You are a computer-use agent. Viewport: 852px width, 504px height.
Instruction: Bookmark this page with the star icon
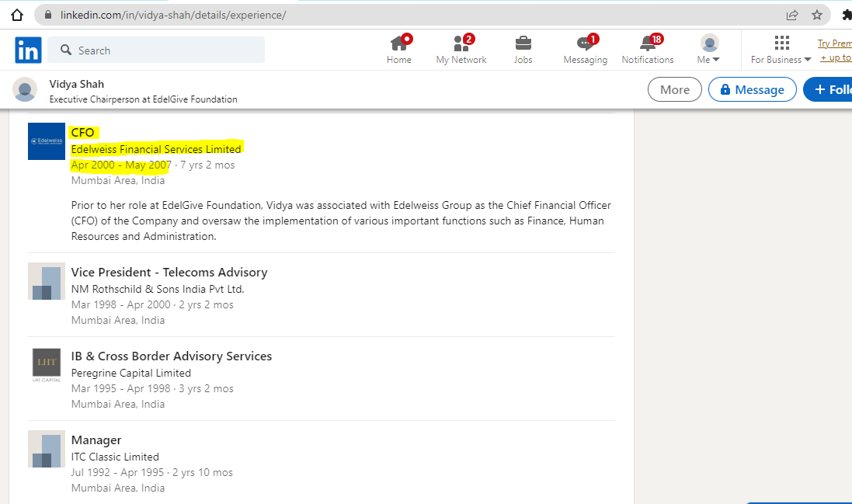(x=817, y=16)
